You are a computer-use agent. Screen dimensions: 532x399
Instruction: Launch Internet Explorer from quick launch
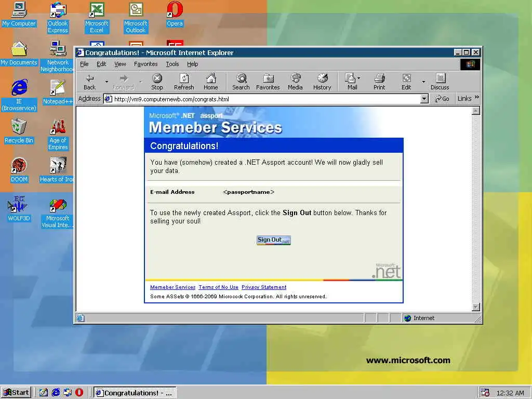(x=56, y=392)
